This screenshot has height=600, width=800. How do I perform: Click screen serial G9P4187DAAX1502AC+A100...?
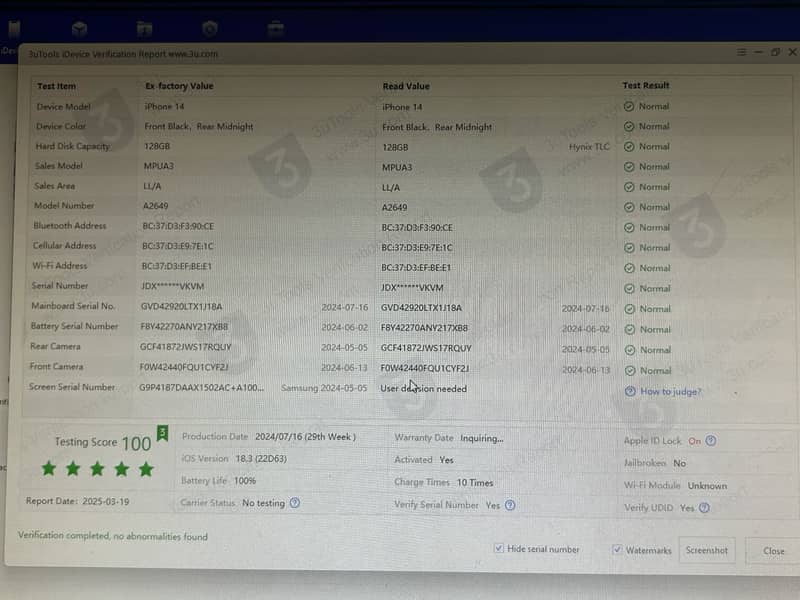click(x=202, y=387)
